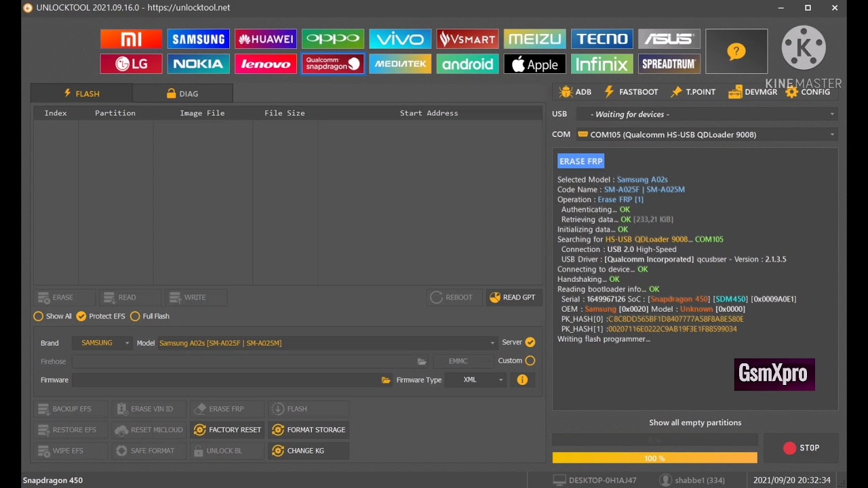868x488 pixels.
Task: Click the firmware type info icon
Action: [x=522, y=380]
